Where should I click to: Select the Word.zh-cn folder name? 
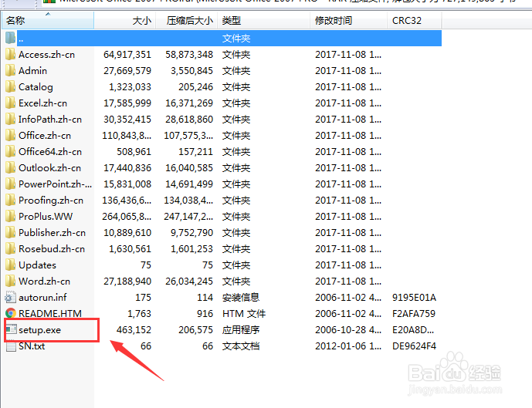45,282
